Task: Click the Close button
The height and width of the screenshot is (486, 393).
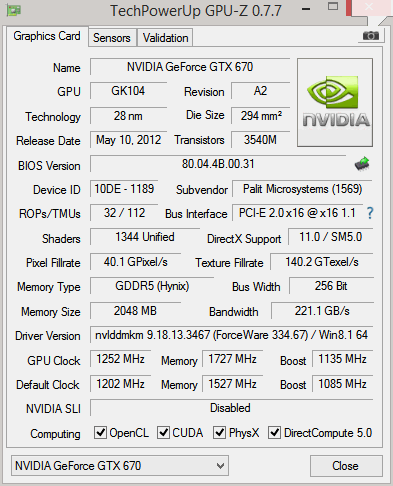Action: click(x=346, y=466)
